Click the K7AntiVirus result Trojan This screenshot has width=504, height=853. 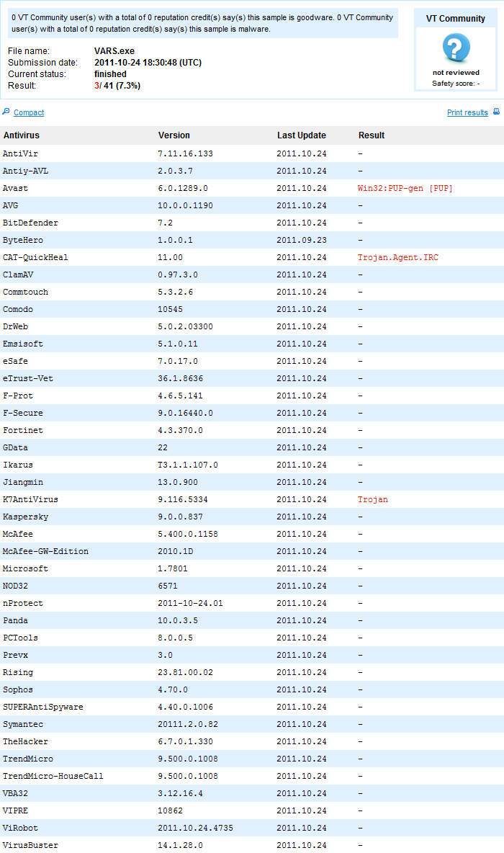[373, 499]
